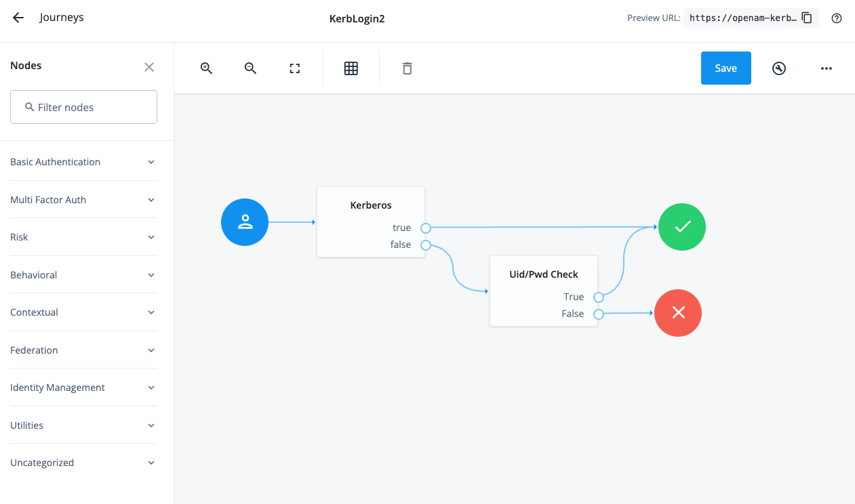Expand the Identity Management category

(83, 387)
